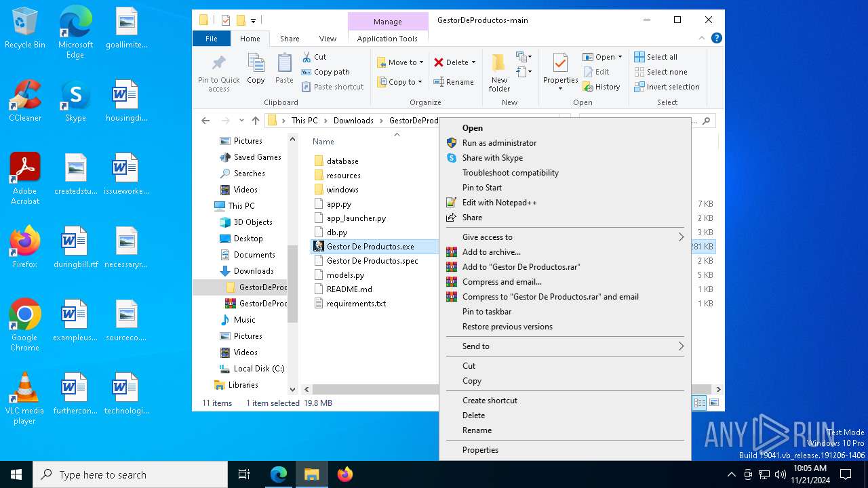Select the Google Chrome desktop icon
Screen dimensions: 868x488
click(x=25, y=325)
